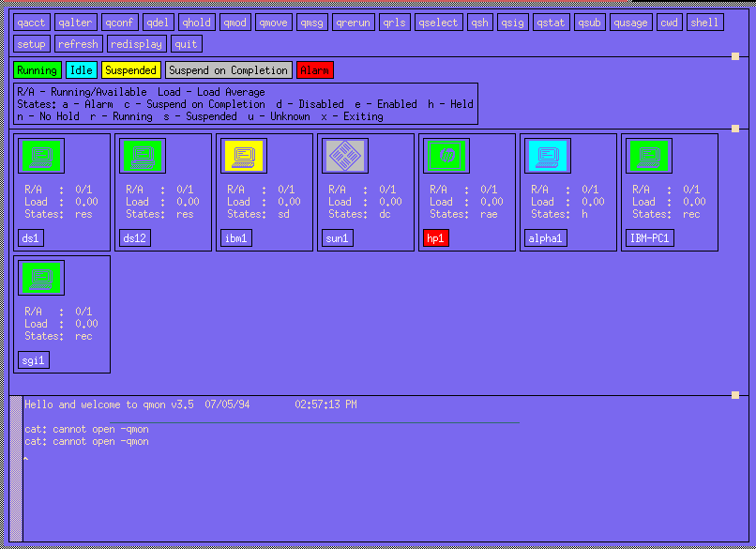The height and width of the screenshot is (549, 756).
Task: Click the IBM-PC1 queue computer icon
Action: [649, 156]
